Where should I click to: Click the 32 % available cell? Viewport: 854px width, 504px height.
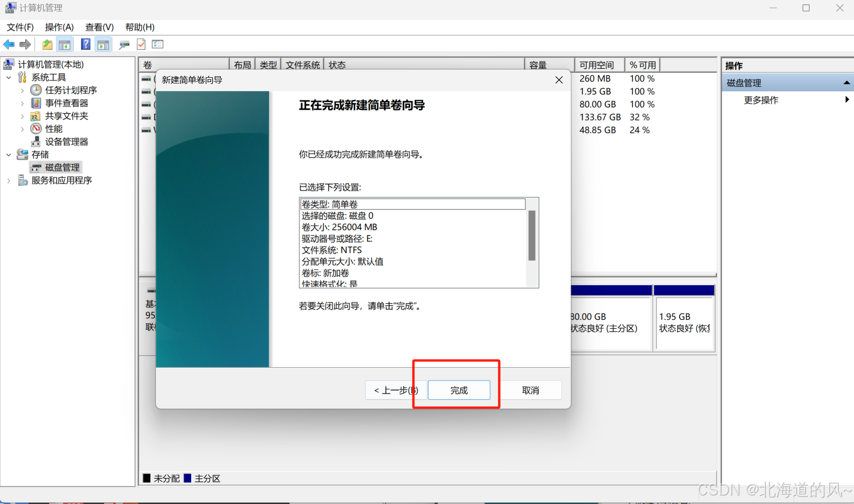click(x=639, y=117)
